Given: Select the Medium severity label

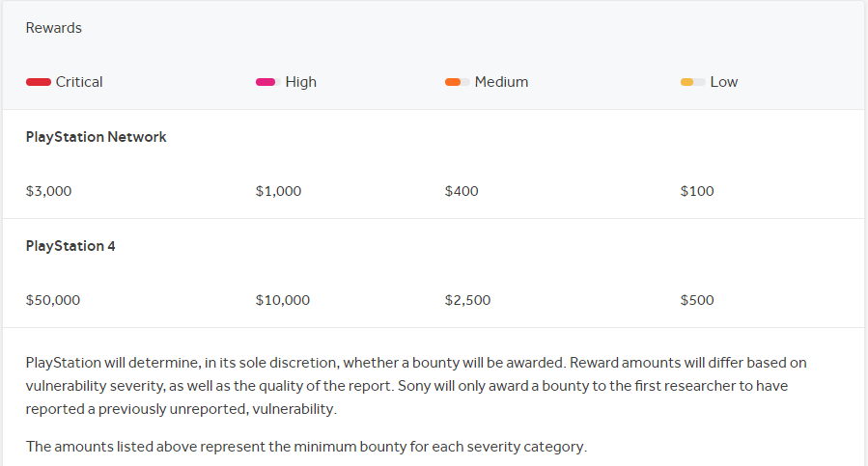Looking at the screenshot, I should (501, 82).
